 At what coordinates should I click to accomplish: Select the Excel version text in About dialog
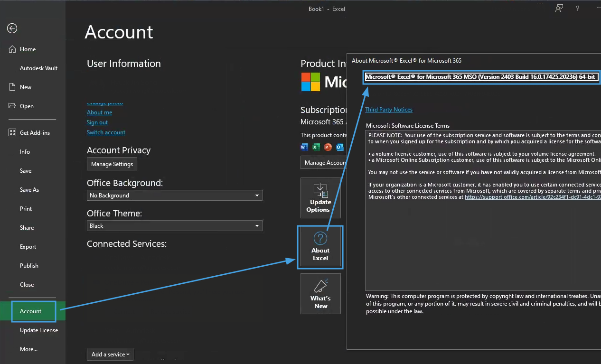point(480,77)
